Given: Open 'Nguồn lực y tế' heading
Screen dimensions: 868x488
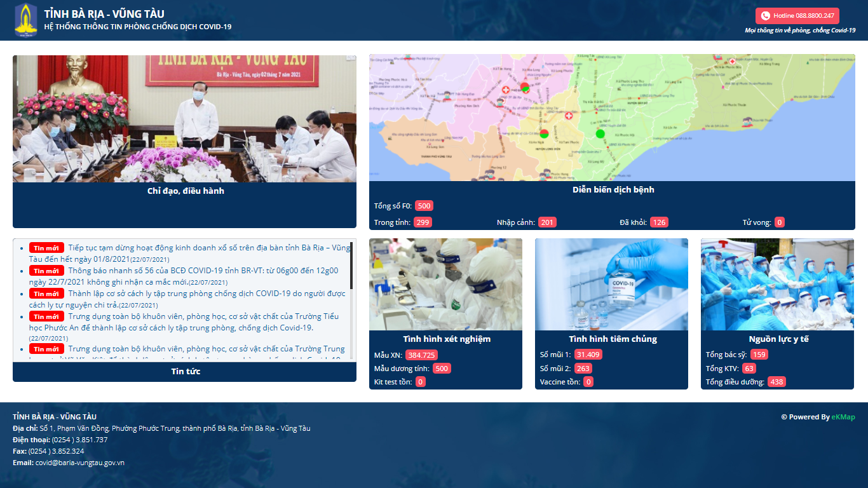Looking at the screenshot, I should tap(778, 339).
